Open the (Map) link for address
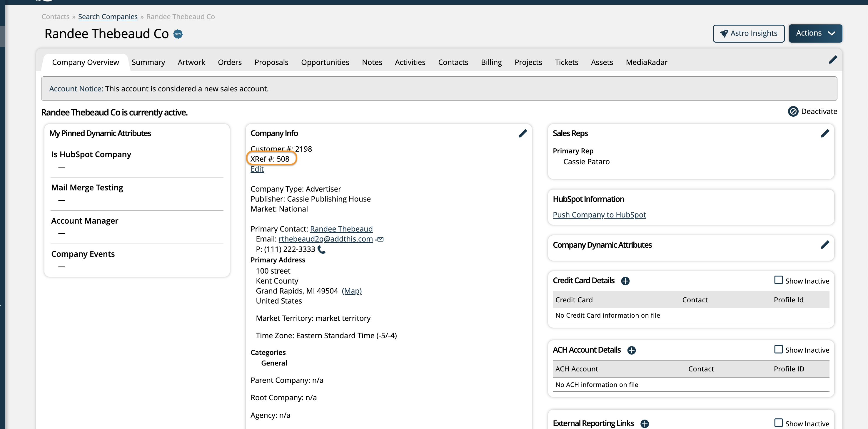Image resolution: width=868 pixels, height=429 pixels. pyautogui.click(x=351, y=291)
